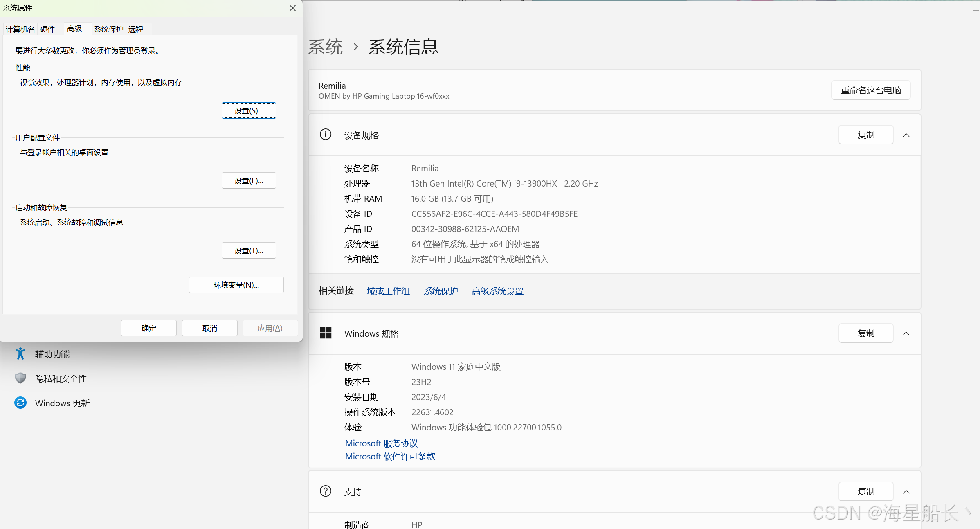Viewport: 980px width, 529px height.
Task: Open the 系统保护 tab
Action: tap(108, 29)
